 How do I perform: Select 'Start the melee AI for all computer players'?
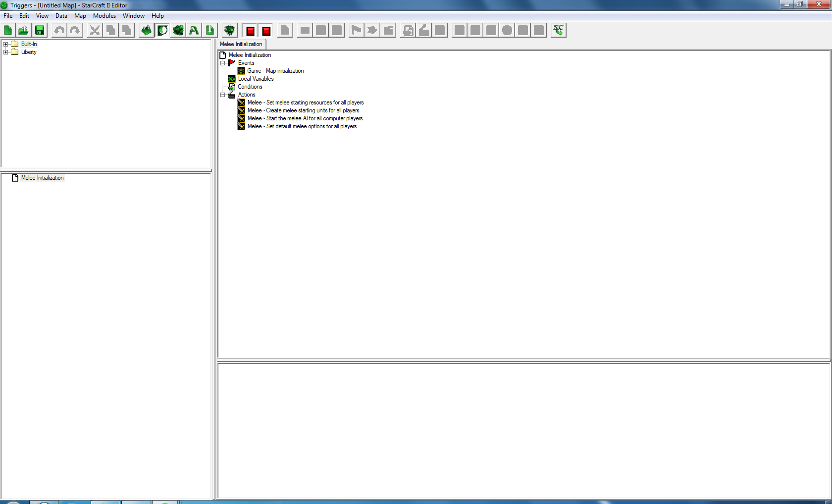(305, 118)
